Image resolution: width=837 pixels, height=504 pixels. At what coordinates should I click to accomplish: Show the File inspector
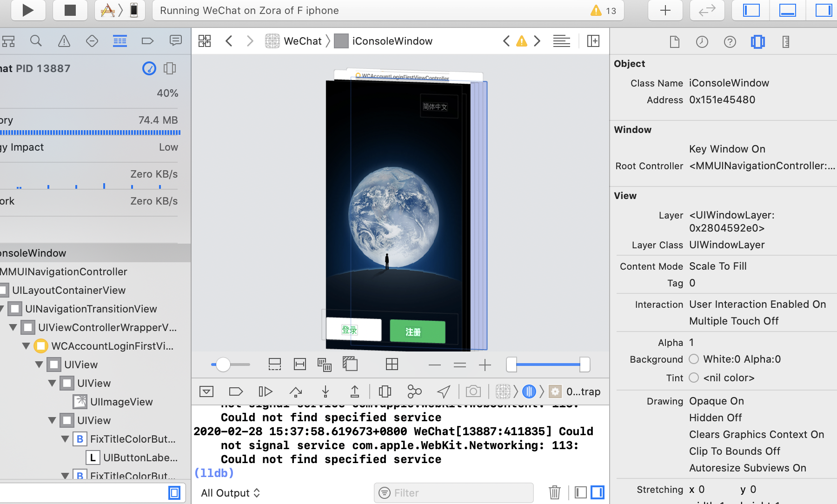674,42
